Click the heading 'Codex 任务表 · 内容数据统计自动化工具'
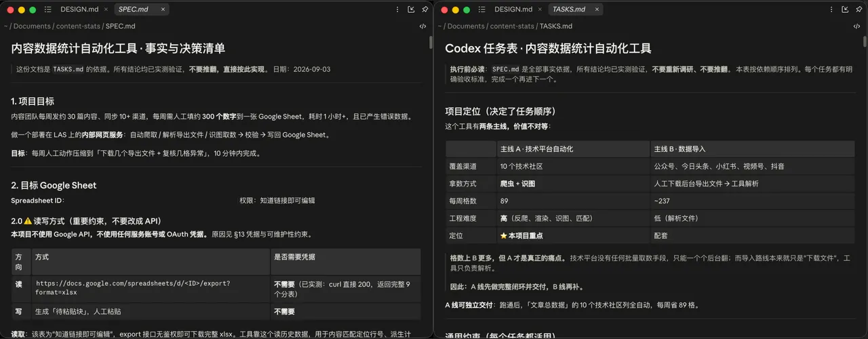 click(x=548, y=48)
